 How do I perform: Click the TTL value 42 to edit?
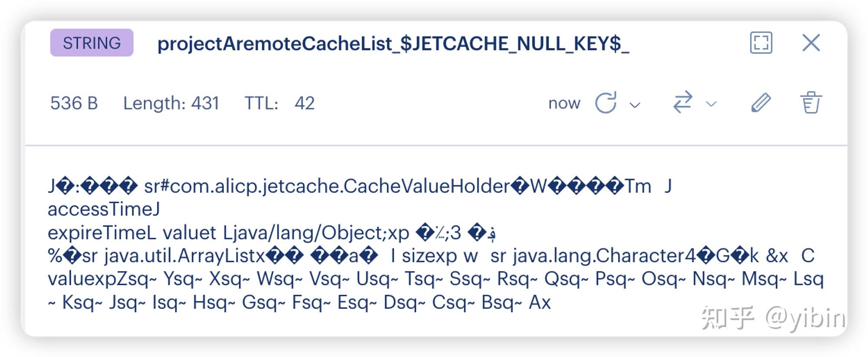[306, 103]
